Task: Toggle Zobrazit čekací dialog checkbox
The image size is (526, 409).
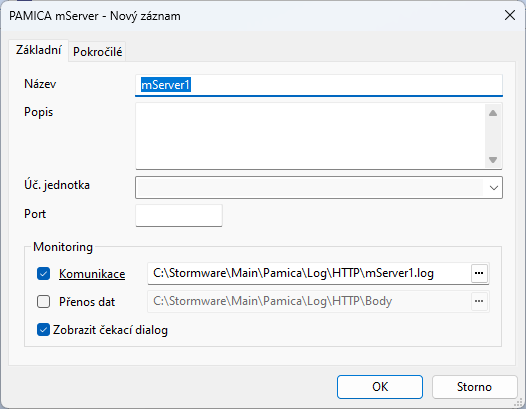Action: [44, 329]
